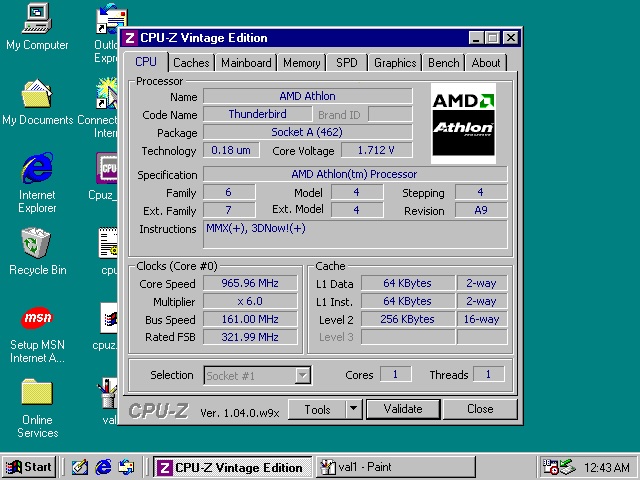The image size is (640, 480).
Task: Click the empty Brand ID field
Action: point(390,114)
